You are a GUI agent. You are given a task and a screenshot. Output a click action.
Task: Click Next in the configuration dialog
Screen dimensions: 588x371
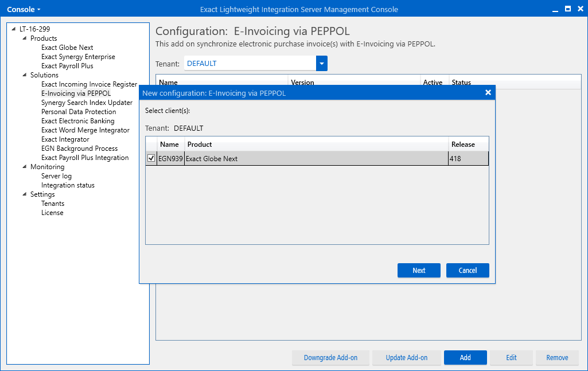[x=419, y=270]
